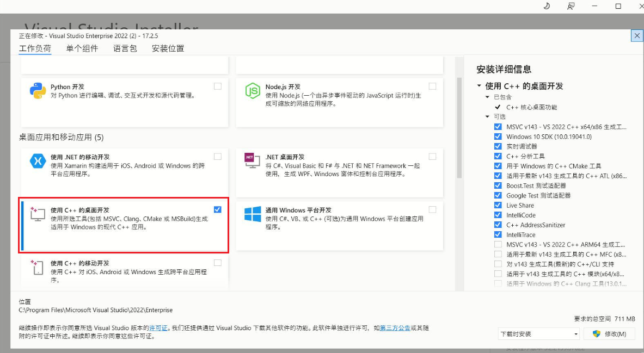This screenshot has width=644, height=353.
Task: Uncheck the Live Share component
Action: click(498, 205)
